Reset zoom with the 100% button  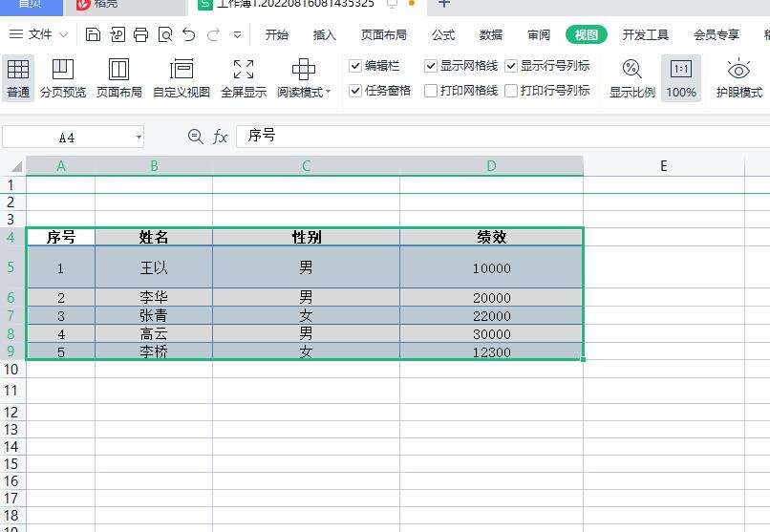[681, 78]
